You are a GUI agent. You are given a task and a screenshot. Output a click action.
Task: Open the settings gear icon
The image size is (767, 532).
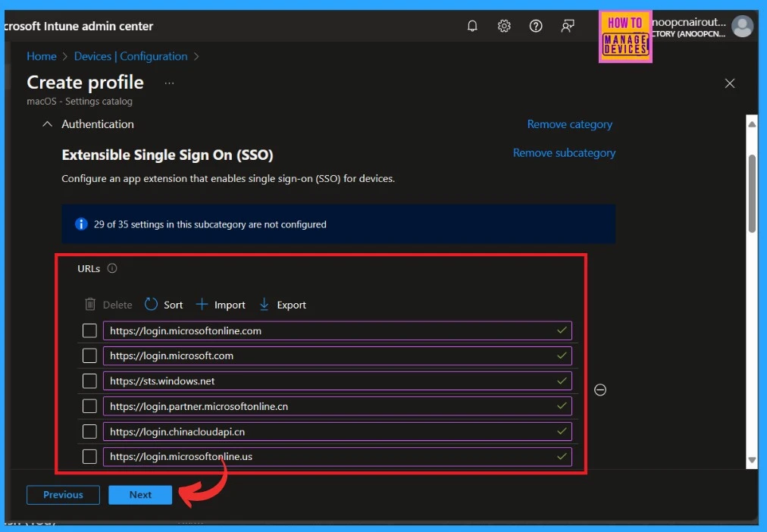click(504, 26)
